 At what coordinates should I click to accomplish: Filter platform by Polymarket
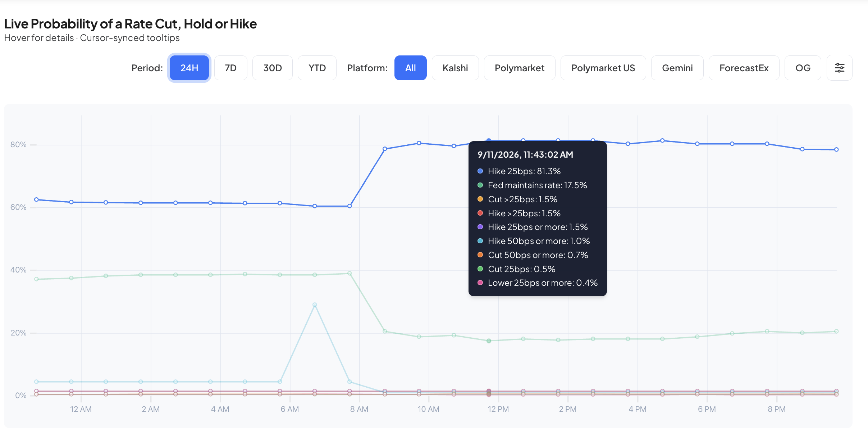coord(520,68)
